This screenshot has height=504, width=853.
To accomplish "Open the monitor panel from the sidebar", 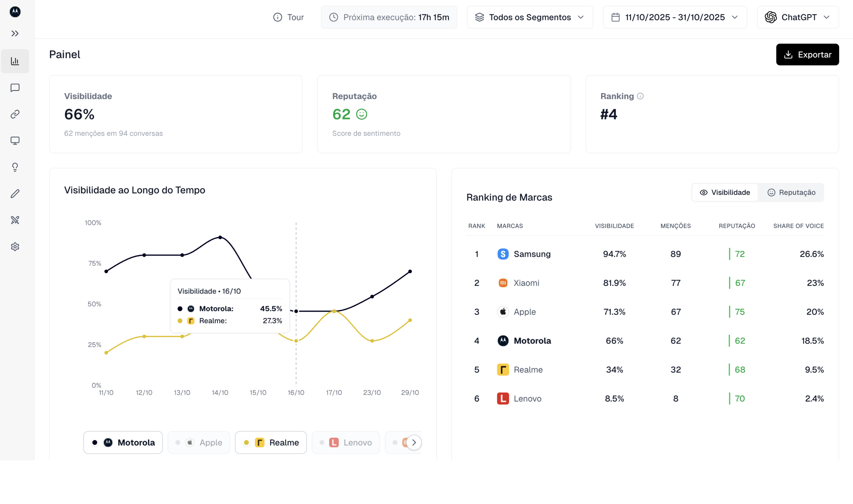I will point(15,140).
